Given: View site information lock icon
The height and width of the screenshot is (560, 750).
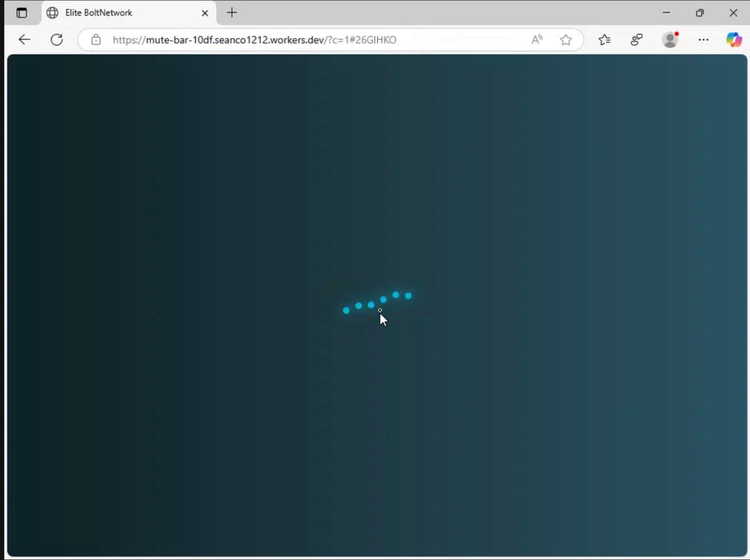Looking at the screenshot, I should coord(96,40).
